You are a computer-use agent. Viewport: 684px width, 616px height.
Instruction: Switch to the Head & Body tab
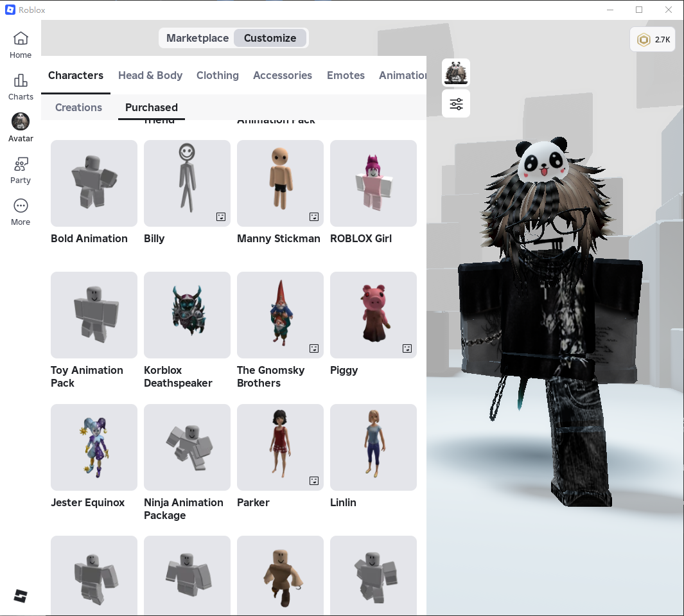150,75
